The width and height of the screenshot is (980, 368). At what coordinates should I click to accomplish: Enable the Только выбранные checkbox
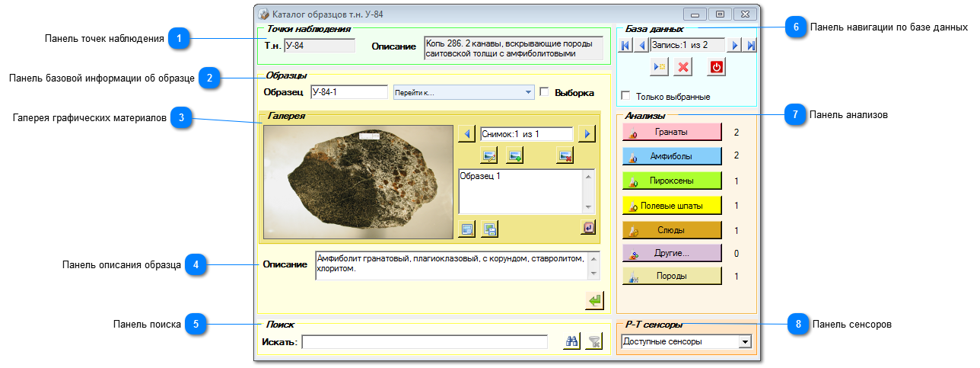tap(626, 97)
